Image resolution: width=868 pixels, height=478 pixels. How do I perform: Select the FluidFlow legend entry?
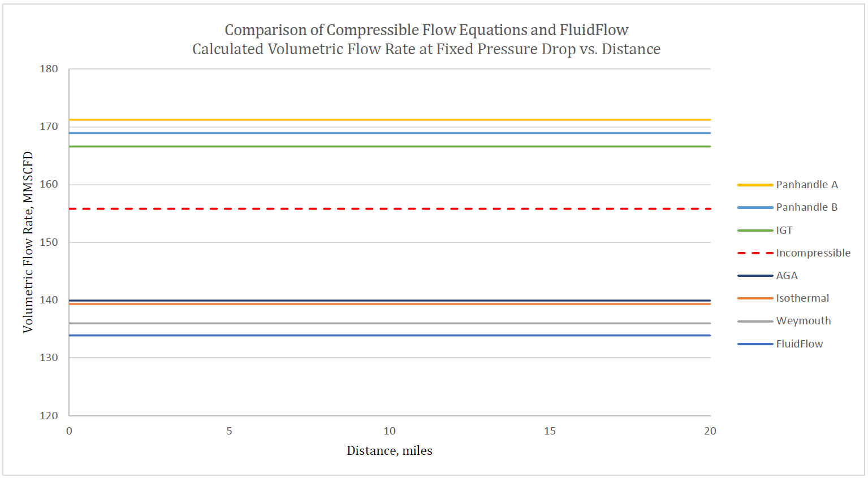(799, 344)
